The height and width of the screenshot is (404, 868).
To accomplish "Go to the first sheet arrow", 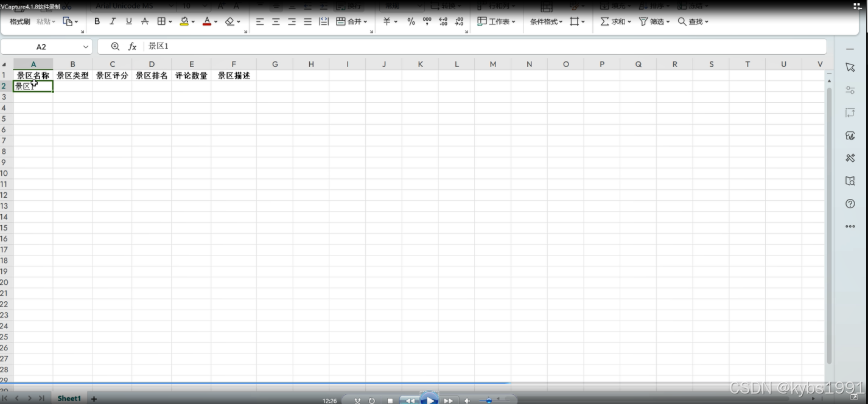I will [5, 399].
